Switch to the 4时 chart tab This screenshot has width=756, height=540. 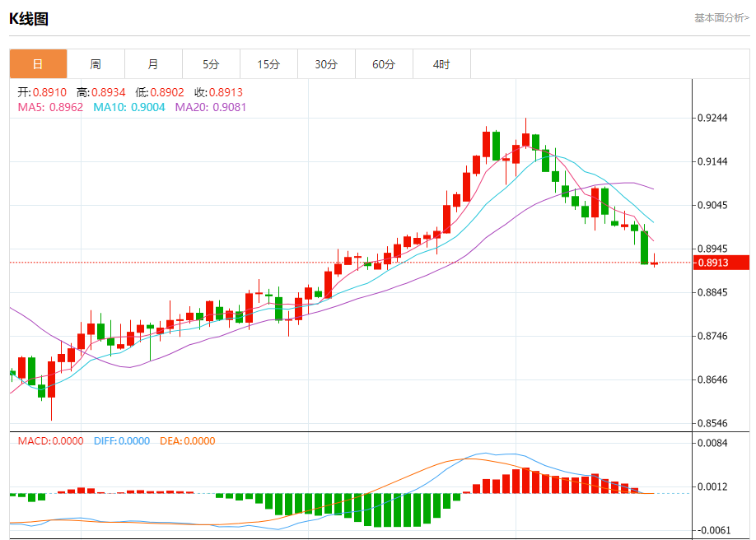click(441, 63)
